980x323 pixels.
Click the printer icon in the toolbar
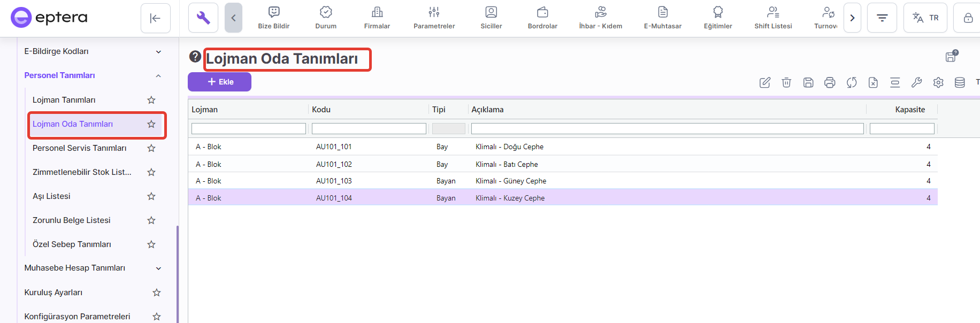coord(830,82)
